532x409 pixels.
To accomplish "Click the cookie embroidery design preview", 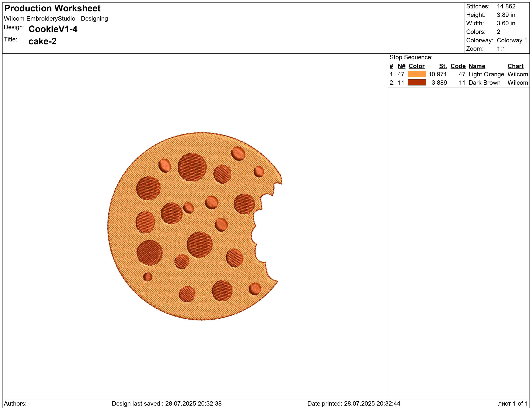I will click(192, 226).
